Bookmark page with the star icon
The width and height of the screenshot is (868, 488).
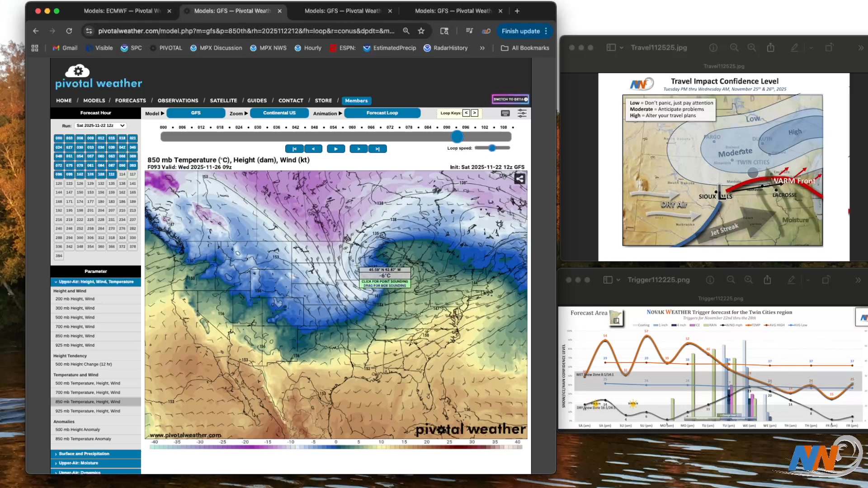(x=421, y=31)
